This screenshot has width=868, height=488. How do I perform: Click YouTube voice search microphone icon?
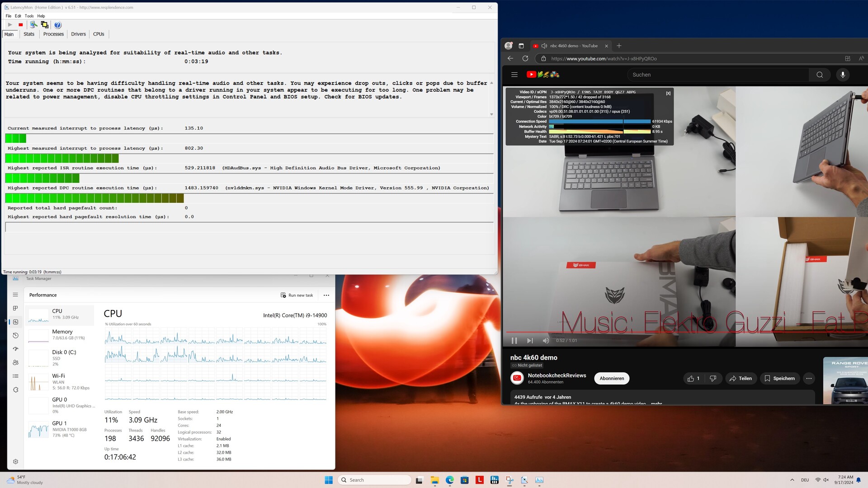843,75
